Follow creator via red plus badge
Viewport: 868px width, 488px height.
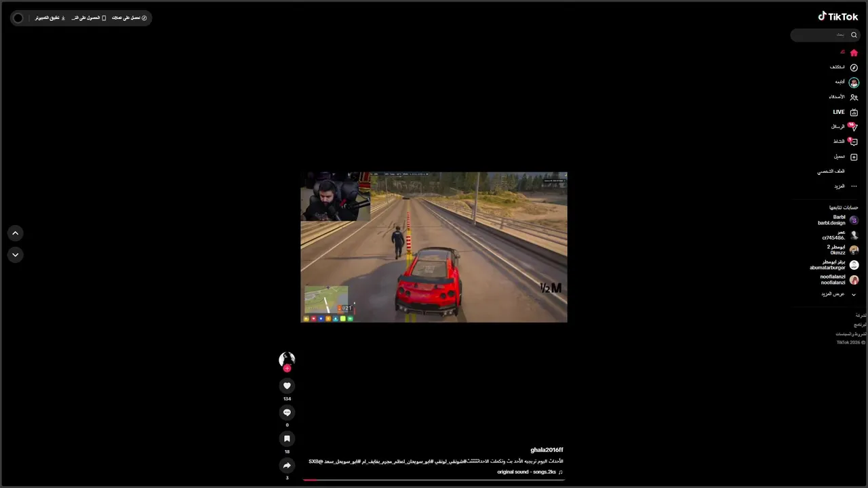(x=287, y=368)
